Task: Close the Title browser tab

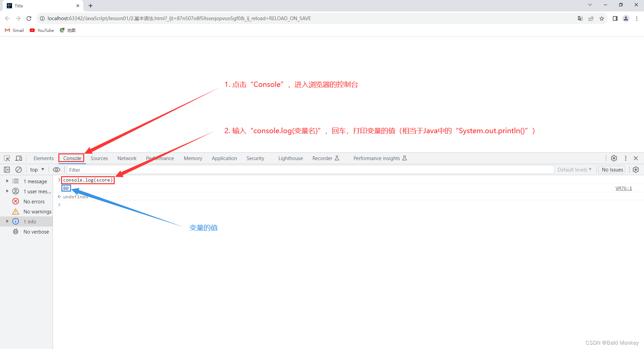Action: pos(78,6)
